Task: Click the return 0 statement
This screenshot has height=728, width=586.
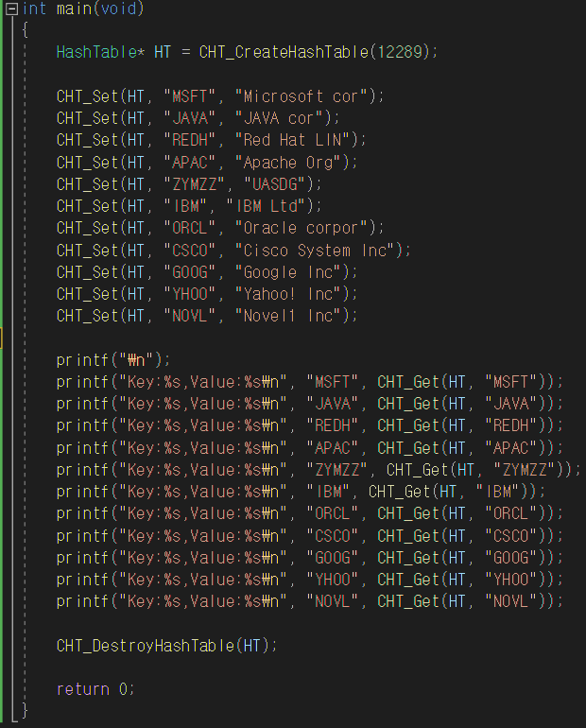Action: [x=95, y=689]
